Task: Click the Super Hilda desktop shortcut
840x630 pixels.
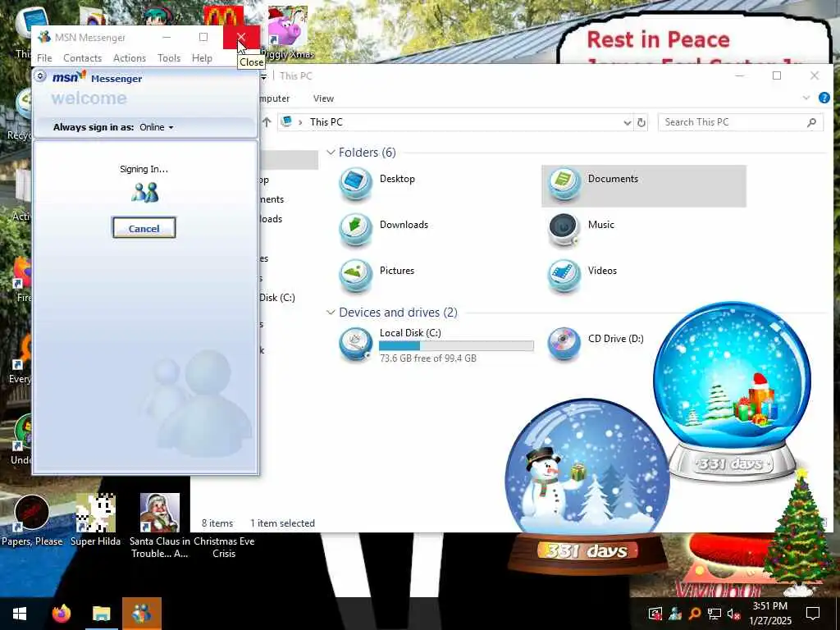Action: tap(95, 519)
